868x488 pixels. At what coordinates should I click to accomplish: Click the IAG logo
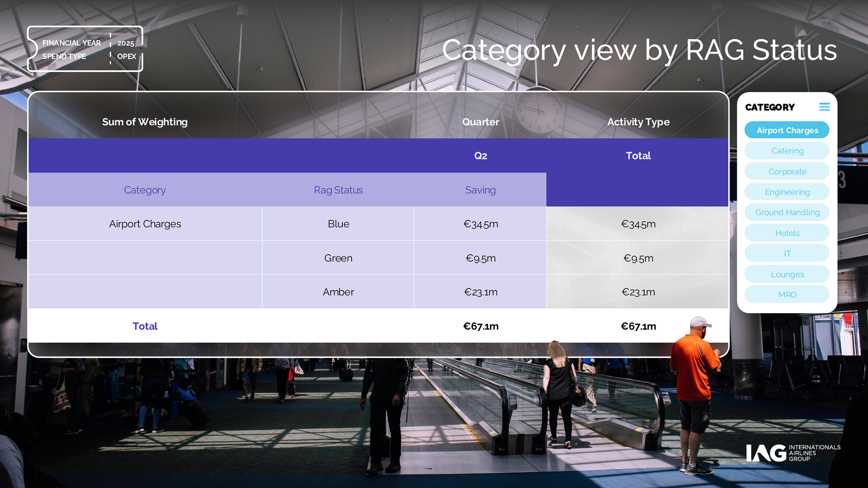(793, 453)
